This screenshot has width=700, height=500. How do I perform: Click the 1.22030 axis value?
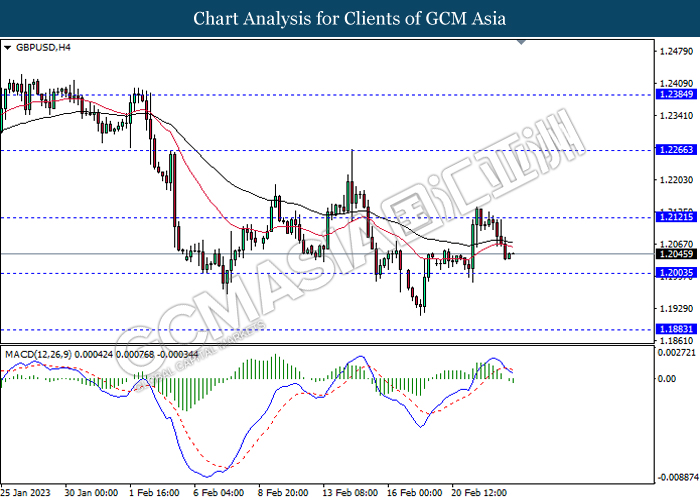click(676, 180)
